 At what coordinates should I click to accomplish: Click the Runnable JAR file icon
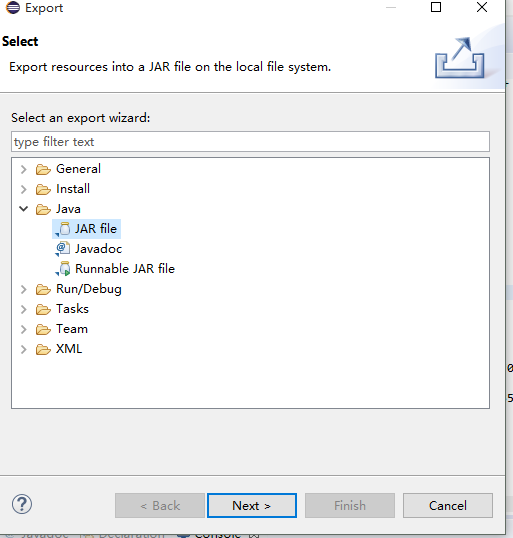click(63, 269)
